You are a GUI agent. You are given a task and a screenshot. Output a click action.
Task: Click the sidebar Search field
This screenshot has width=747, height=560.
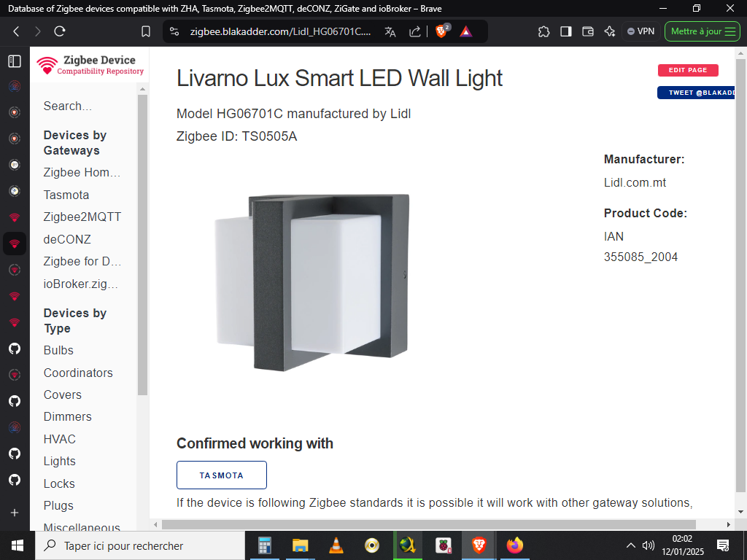83,106
